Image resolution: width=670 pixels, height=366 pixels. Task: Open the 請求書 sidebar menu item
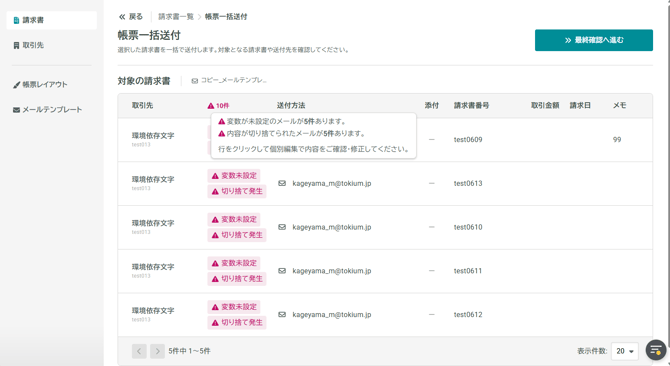(51, 20)
